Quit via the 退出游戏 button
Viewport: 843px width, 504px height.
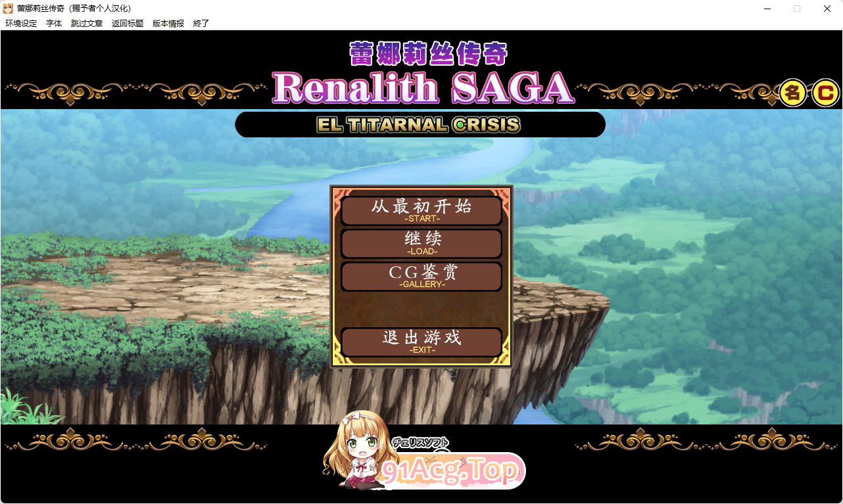(422, 342)
